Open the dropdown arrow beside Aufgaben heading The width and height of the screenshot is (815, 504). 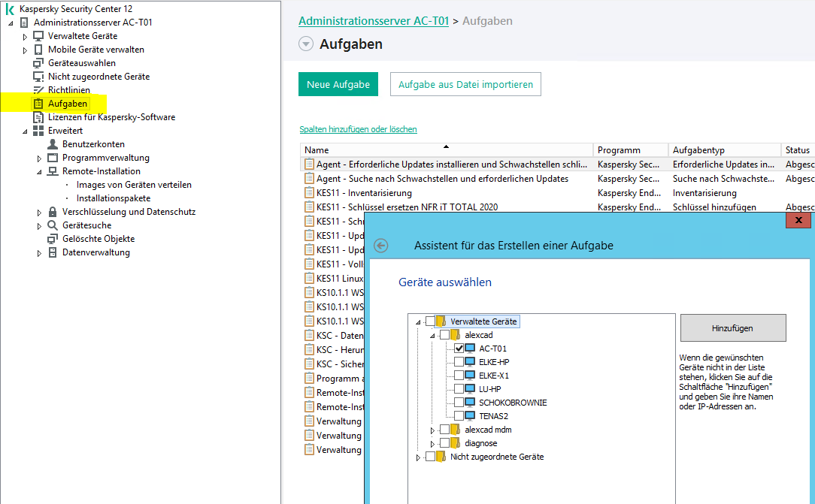pyautogui.click(x=306, y=44)
